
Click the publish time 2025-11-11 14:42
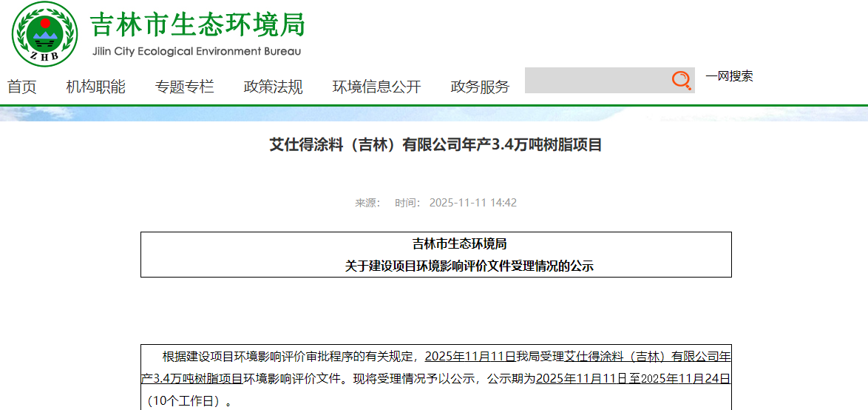click(473, 203)
